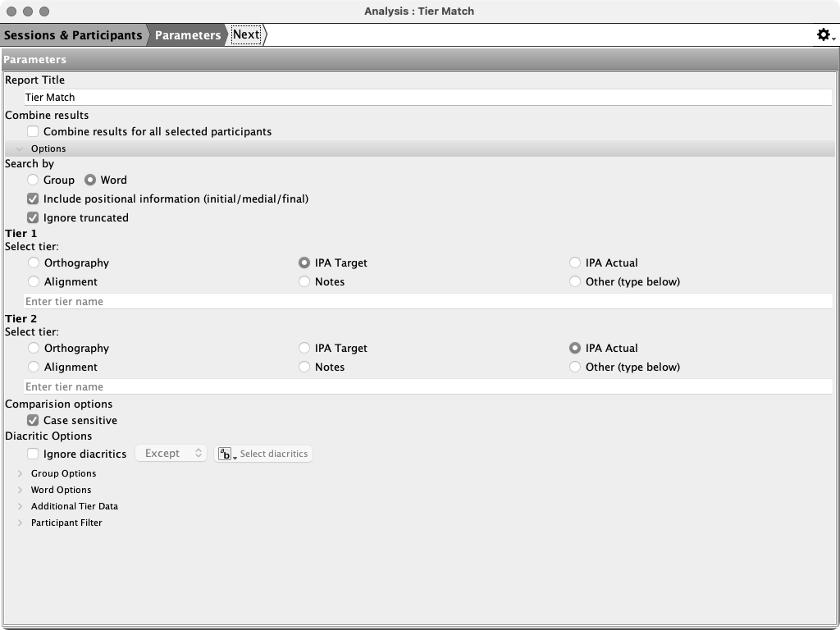Enable the Ignore diacritics checkbox
The height and width of the screenshot is (630, 840).
tap(33, 454)
